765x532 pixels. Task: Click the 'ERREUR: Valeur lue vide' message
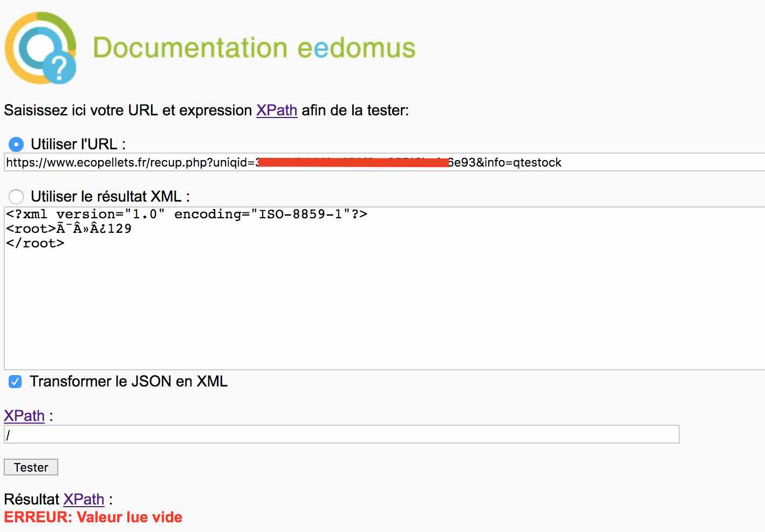click(93, 517)
